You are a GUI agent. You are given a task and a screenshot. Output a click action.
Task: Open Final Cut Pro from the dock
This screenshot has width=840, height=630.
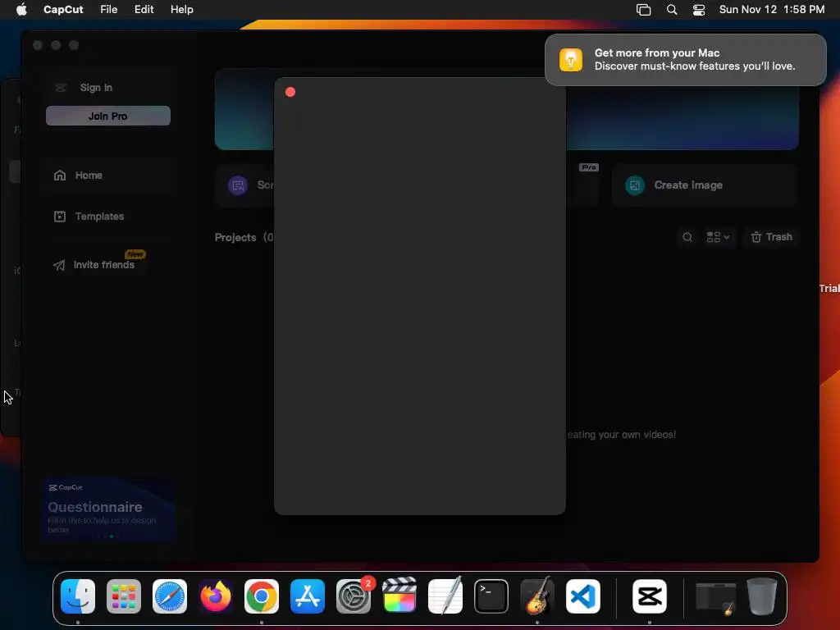(x=399, y=595)
